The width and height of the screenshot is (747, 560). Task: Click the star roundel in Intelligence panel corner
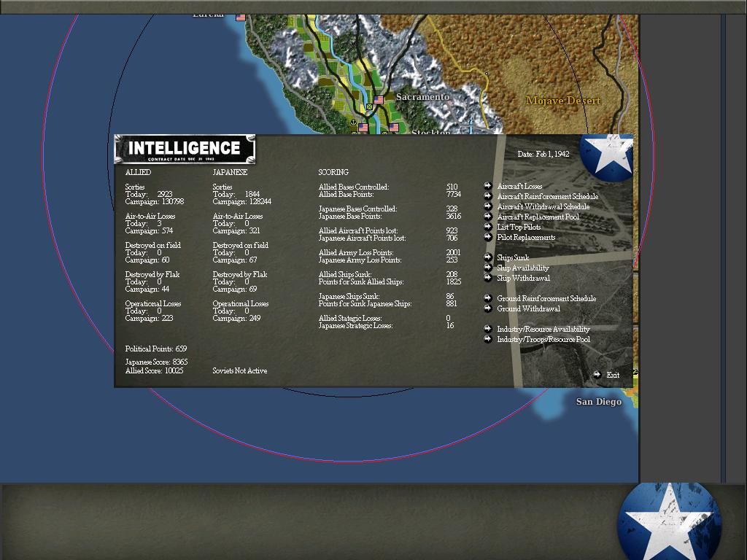606,156
